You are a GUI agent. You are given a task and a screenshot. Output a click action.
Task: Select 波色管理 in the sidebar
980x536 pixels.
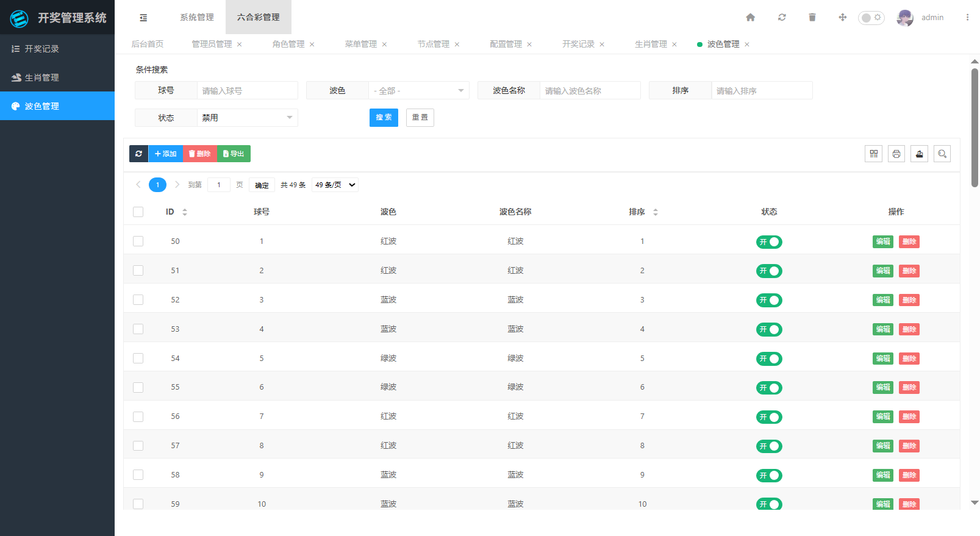[x=57, y=106]
